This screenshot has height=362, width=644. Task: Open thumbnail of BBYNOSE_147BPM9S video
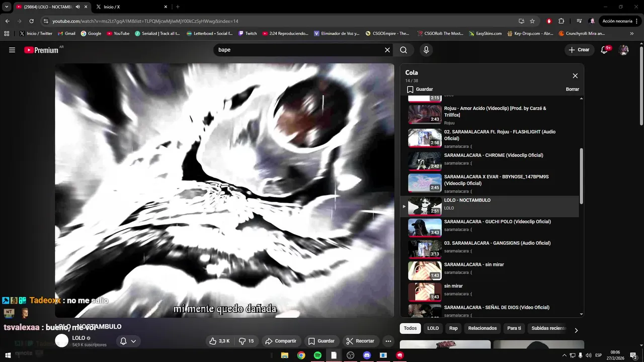click(425, 183)
